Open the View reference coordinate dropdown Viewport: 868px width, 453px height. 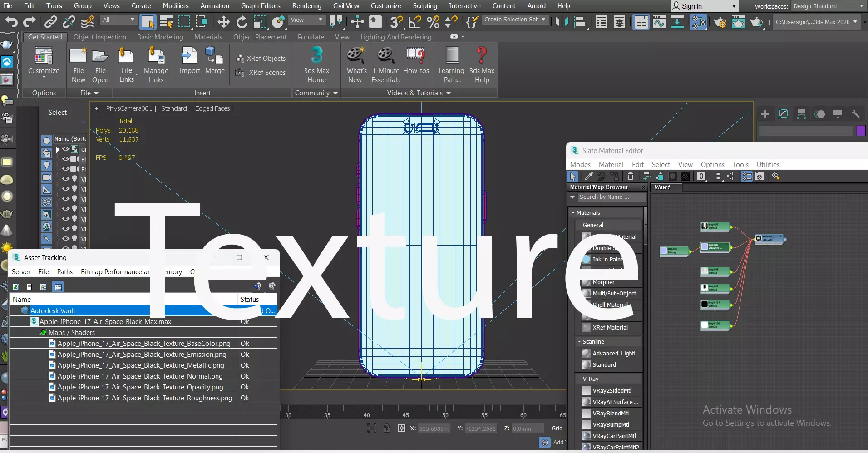coord(307,20)
